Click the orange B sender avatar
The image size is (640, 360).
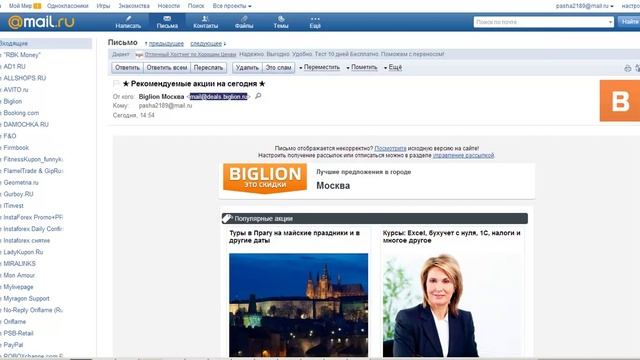click(620, 100)
